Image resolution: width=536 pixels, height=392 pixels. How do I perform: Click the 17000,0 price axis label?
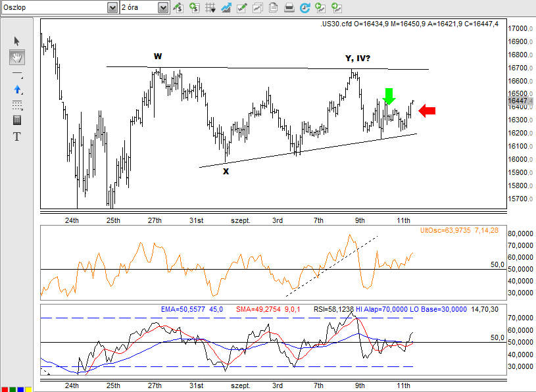tap(520, 28)
